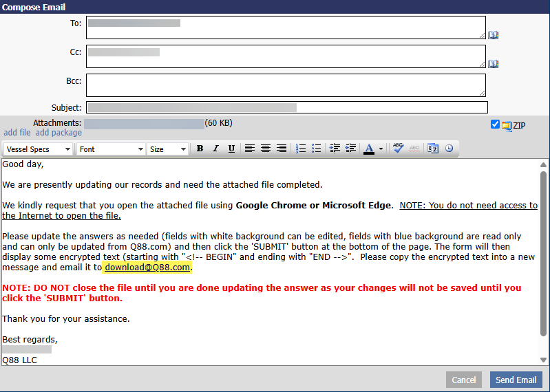Insert time using clock icon
This screenshot has width=550, height=392.
[449, 149]
